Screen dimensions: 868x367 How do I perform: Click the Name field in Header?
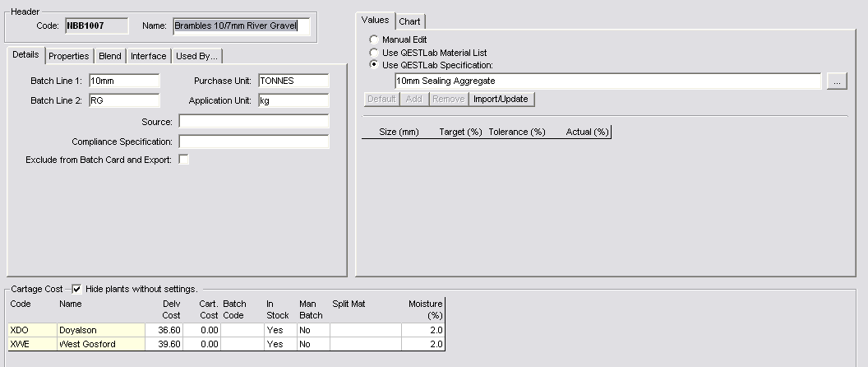coord(242,26)
